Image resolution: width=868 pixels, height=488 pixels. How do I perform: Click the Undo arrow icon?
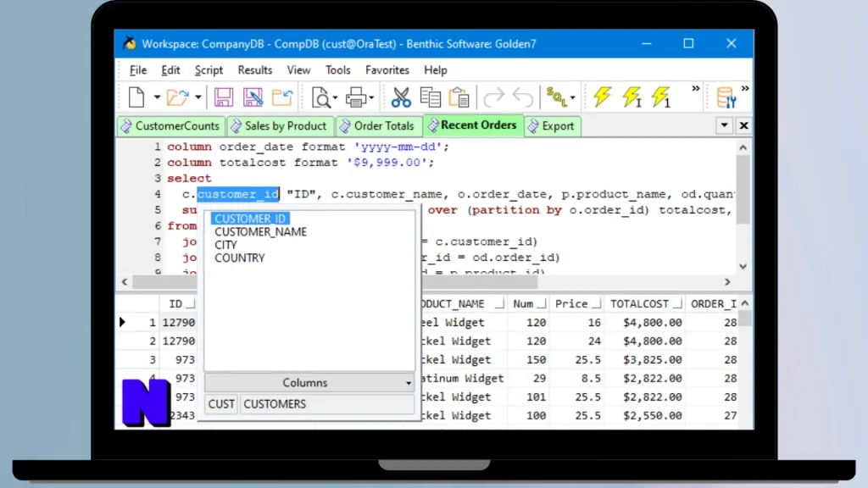(x=522, y=97)
